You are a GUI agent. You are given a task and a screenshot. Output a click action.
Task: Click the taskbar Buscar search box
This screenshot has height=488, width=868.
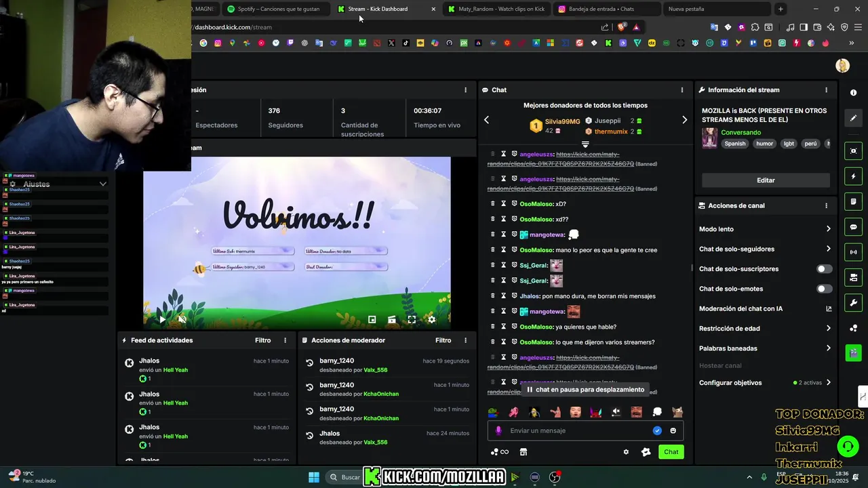tap(346, 477)
